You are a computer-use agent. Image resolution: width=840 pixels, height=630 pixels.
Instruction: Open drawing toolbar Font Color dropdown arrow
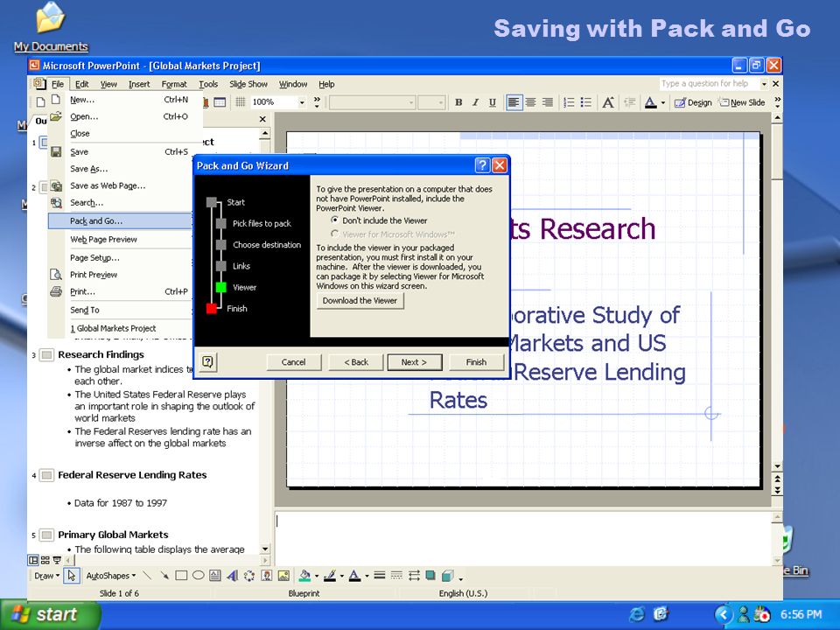tap(367, 577)
